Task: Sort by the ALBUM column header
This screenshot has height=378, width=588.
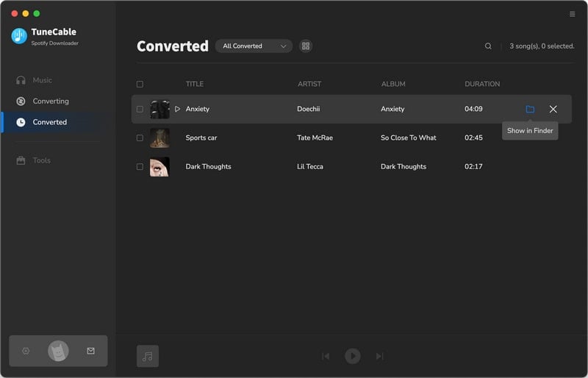Action: click(x=393, y=84)
